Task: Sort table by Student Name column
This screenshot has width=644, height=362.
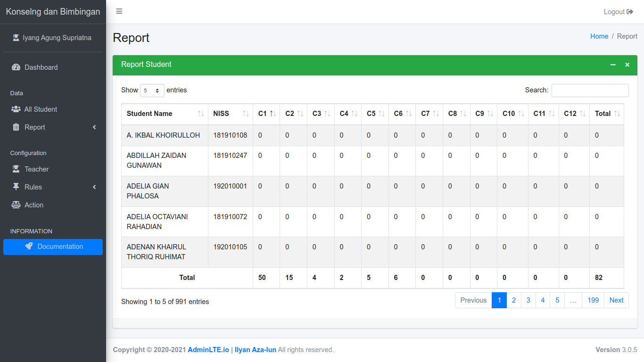Action: pyautogui.click(x=165, y=114)
